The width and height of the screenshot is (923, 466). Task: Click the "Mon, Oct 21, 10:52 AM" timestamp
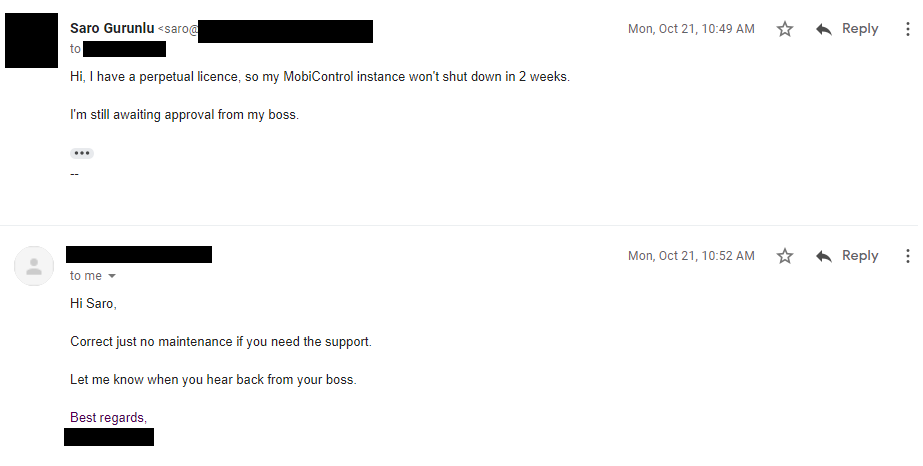point(691,256)
